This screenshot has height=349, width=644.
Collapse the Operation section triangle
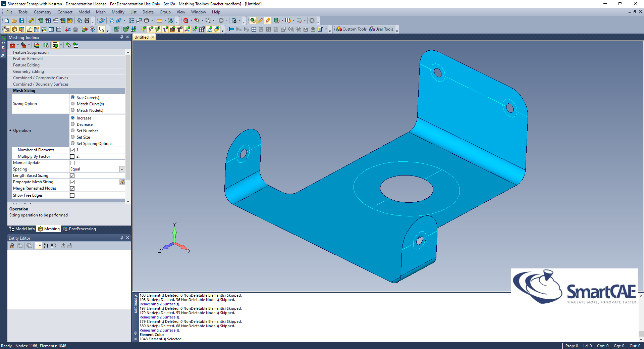coord(10,131)
